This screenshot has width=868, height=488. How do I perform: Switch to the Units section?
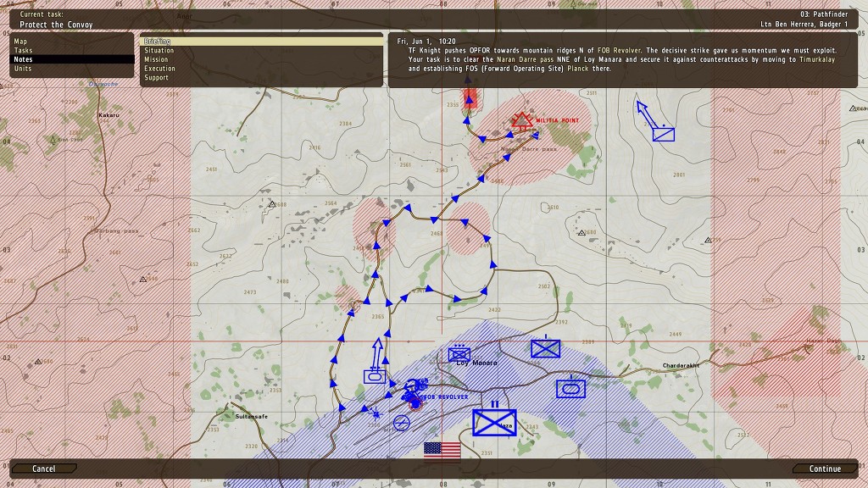tap(23, 69)
